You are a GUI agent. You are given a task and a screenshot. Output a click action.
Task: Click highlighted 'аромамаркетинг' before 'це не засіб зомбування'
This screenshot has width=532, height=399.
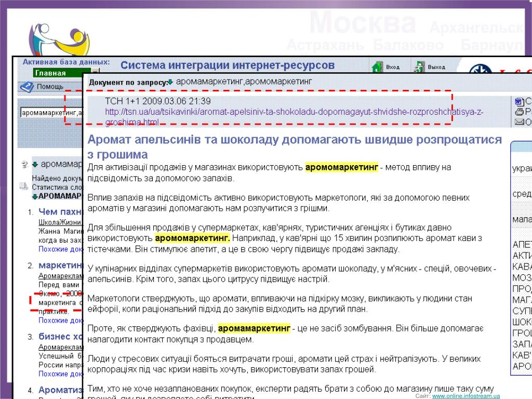click(x=254, y=328)
